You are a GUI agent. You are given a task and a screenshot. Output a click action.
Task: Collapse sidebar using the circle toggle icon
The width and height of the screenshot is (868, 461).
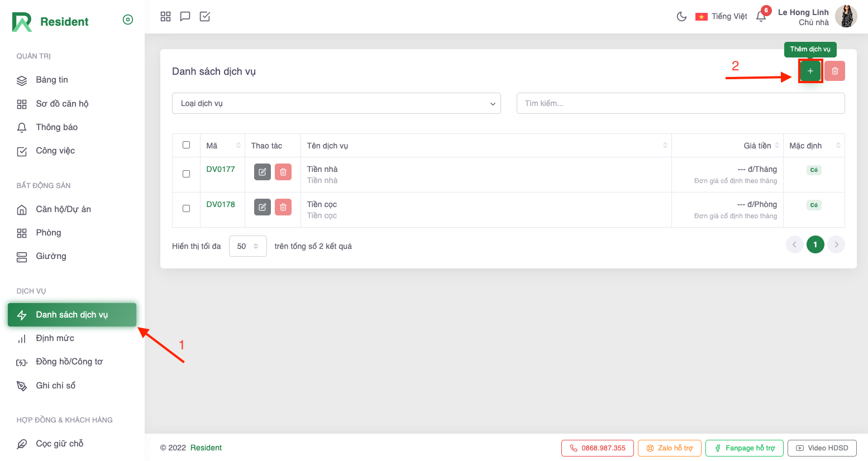point(128,20)
